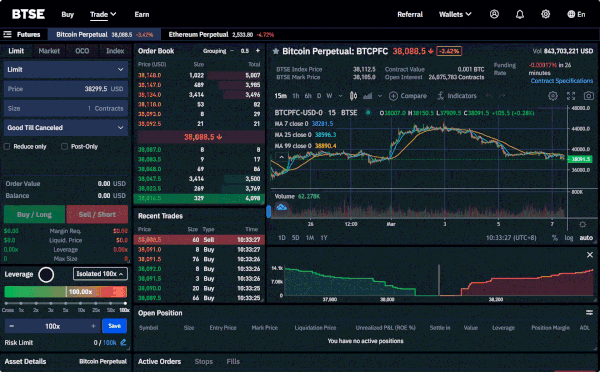Switch to the Fills tab

(x=233, y=362)
